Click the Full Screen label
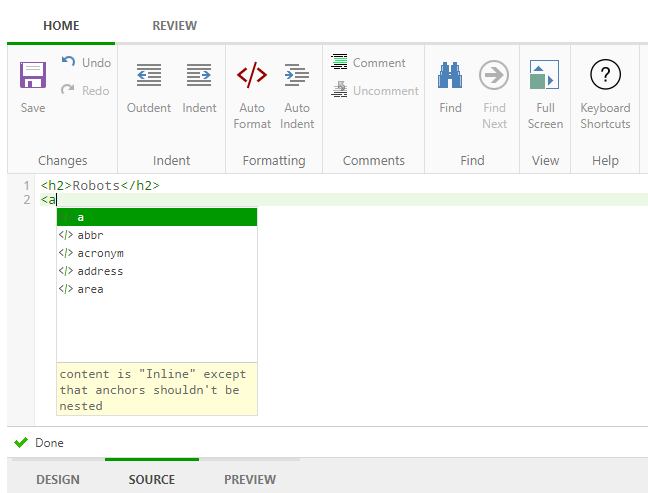The image size is (648, 493). (x=545, y=116)
